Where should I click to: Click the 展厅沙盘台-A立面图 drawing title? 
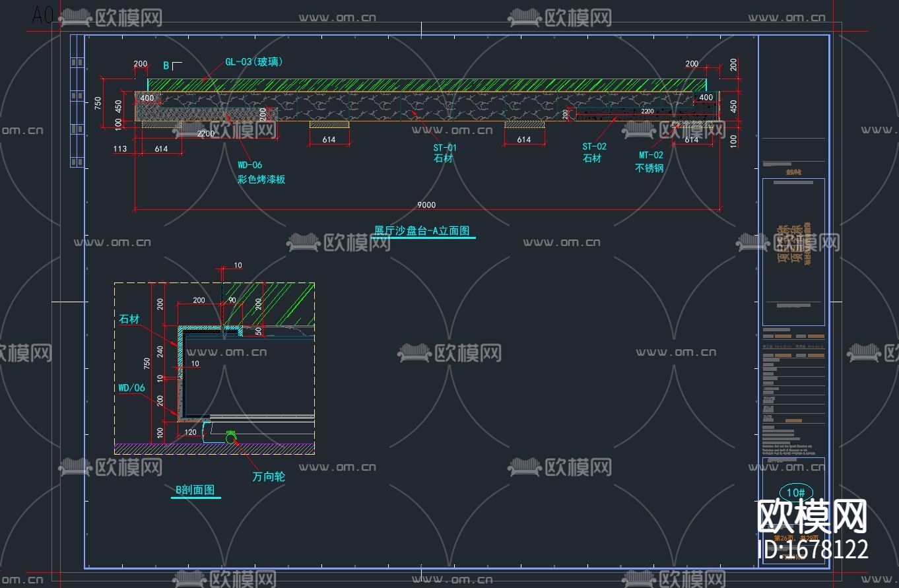tap(422, 231)
